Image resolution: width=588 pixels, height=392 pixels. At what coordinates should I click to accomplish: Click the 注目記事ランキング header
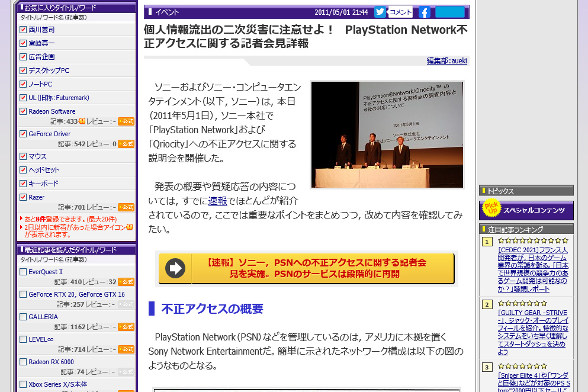point(526,229)
